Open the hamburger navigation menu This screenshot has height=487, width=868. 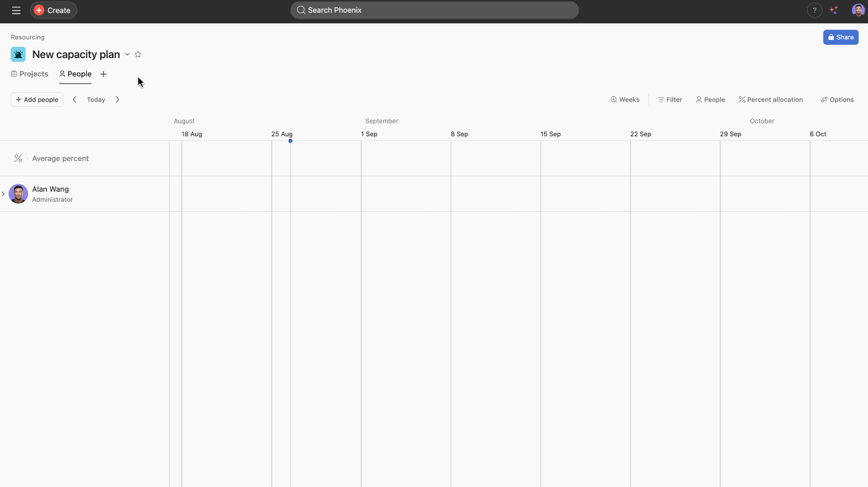click(16, 10)
